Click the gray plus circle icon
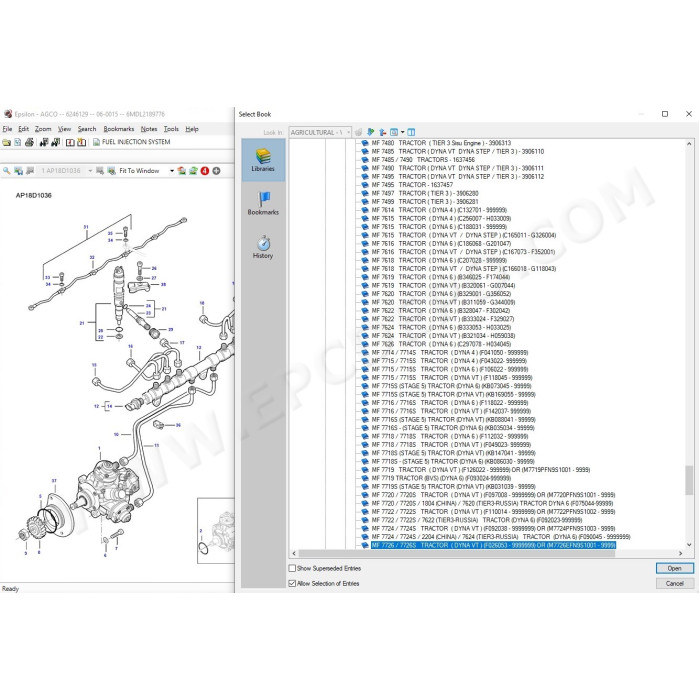The image size is (700, 700). click(x=217, y=171)
